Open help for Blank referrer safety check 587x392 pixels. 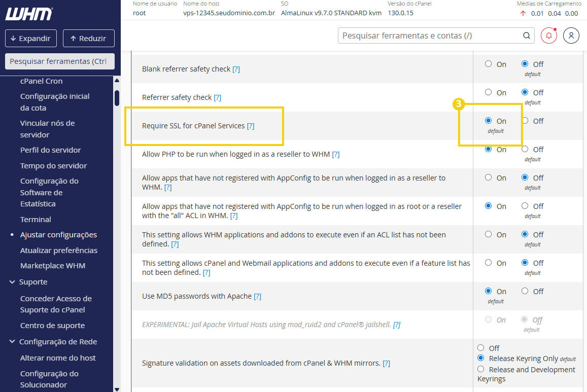pos(236,68)
